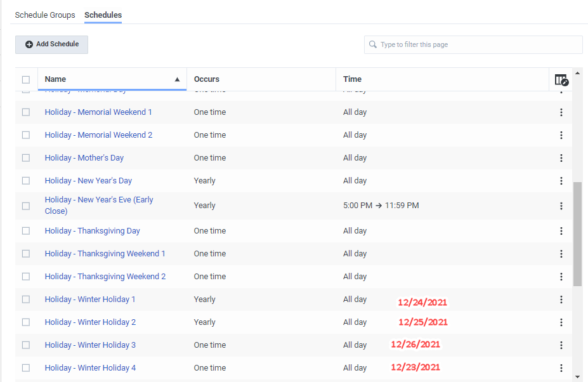This screenshot has width=588, height=382.
Task: Focus the 'Type to filter this page' field
Action: pyautogui.click(x=473, y=44)
